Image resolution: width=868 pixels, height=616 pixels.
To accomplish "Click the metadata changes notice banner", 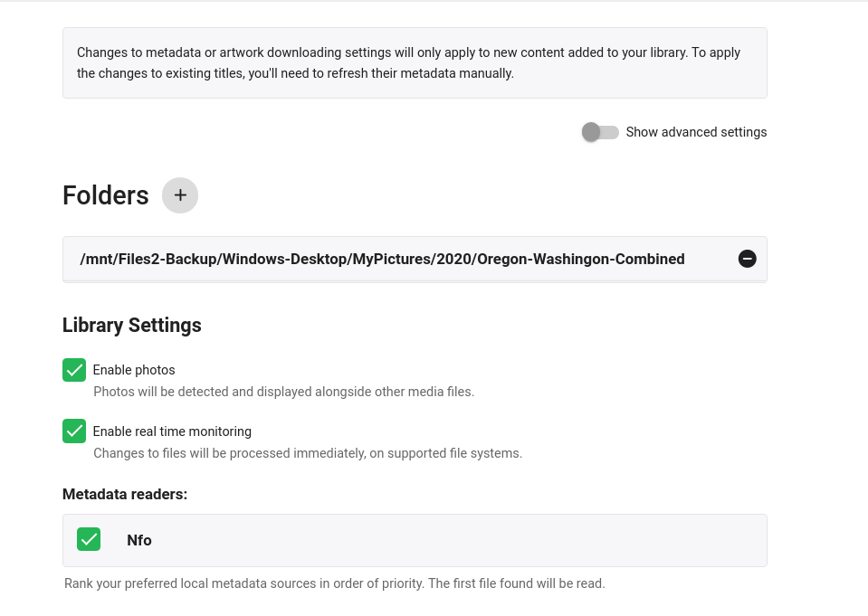I will (x=415, y=63).
